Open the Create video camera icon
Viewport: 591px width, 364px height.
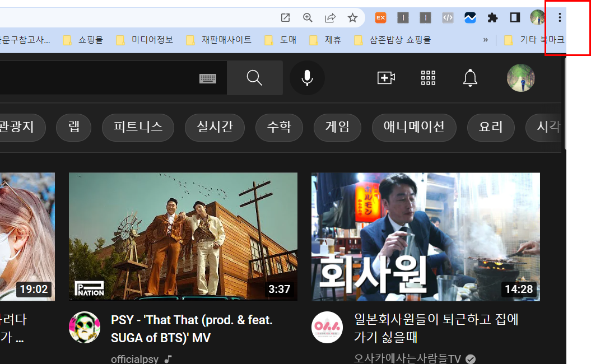(386, 78)
